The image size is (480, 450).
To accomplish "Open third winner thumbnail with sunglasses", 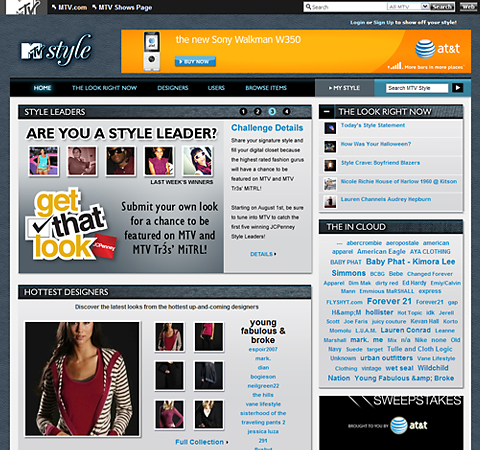I will [x=120, y=161].
